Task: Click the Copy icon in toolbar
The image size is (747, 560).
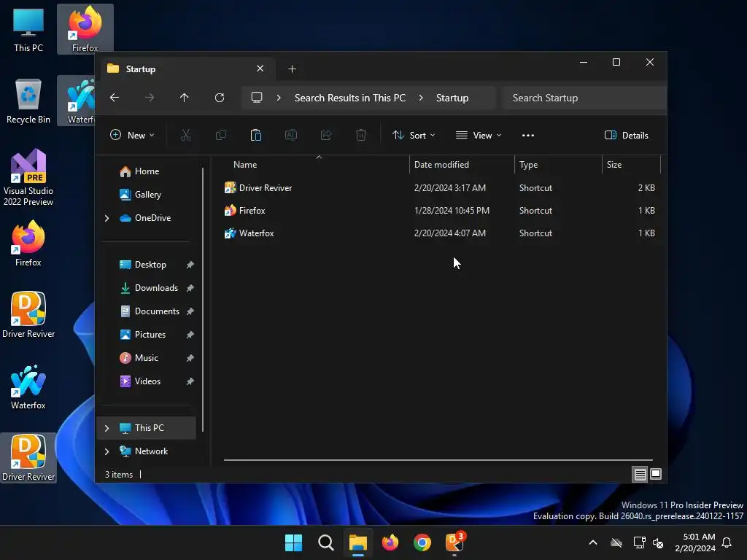Action: (220, 135)
